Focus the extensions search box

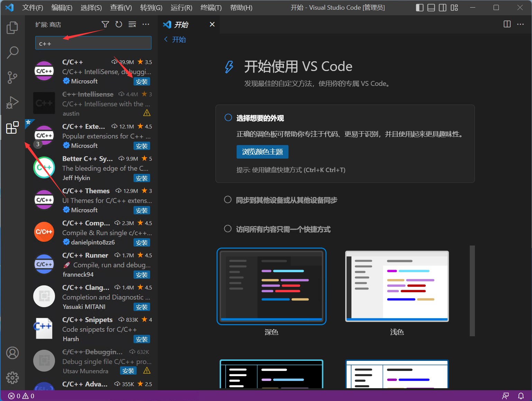(93, 43)
